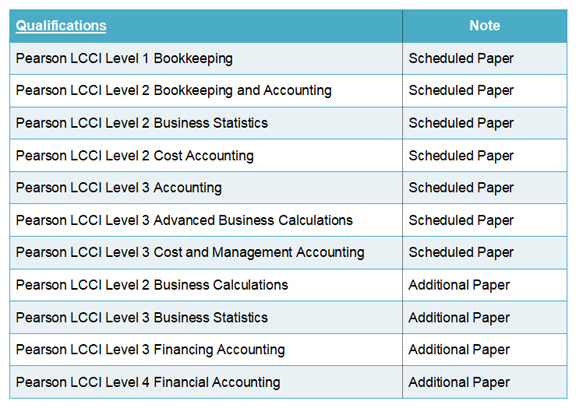The width and height of the screenshot is (576, 408).
Task: Select Level 3 Cost and Management Accounting
Action: (190, 253)
